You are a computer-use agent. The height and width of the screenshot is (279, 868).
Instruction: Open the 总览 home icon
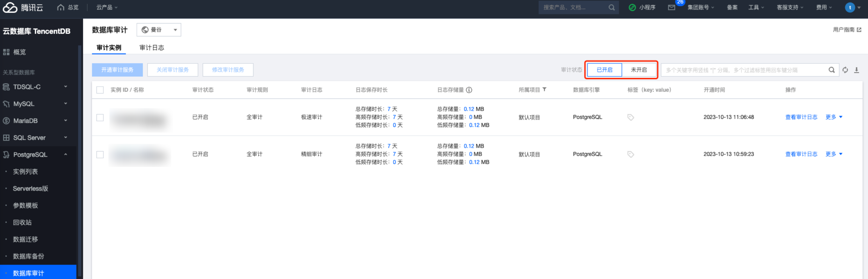[60, 7]
